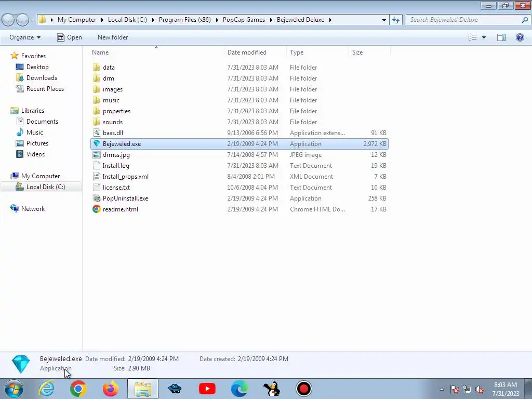Click the readme.html Chrome icon

tap(96, 209)
